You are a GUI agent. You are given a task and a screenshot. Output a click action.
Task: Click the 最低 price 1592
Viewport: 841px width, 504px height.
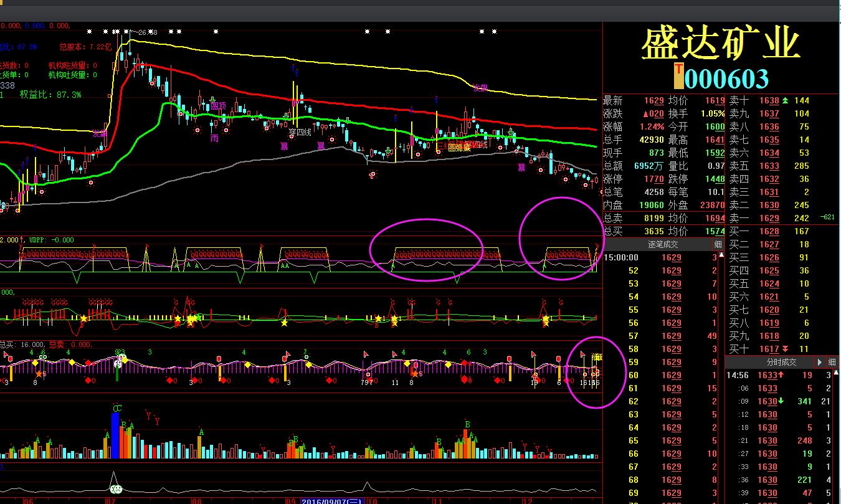(x=715, y=153)
